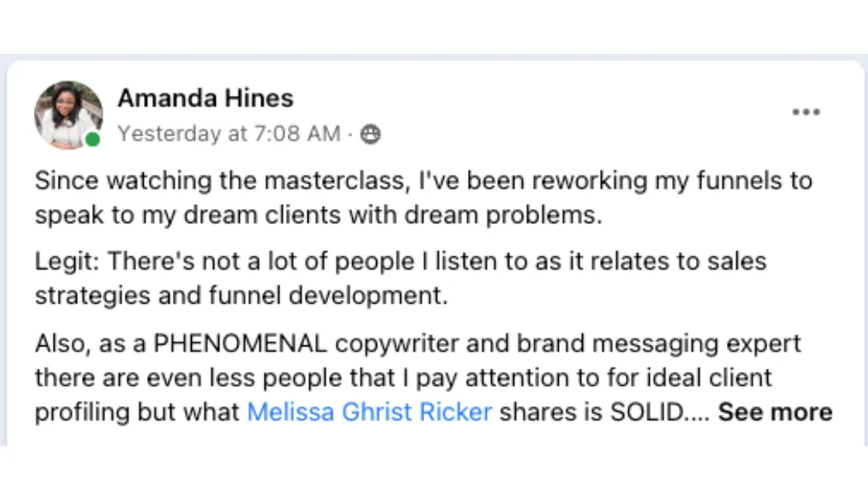Open Amanda Hines profile picture
Viewport: 868px width, 496px height.
(68, 115)
